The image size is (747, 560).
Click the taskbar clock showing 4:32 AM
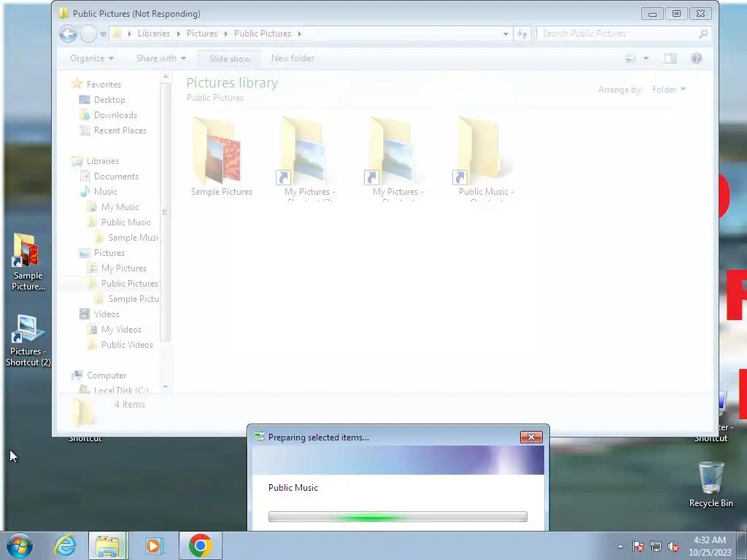point(709,546)
